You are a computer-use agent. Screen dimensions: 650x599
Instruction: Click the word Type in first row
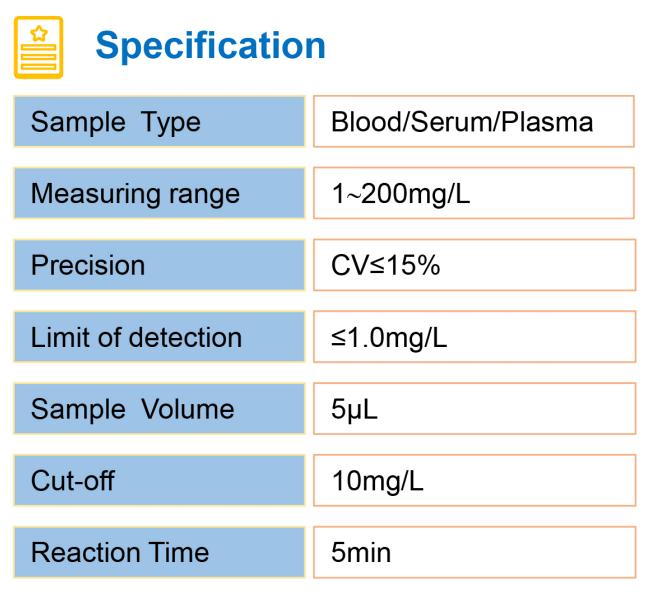pyautogui.click(x=171, y=123)
